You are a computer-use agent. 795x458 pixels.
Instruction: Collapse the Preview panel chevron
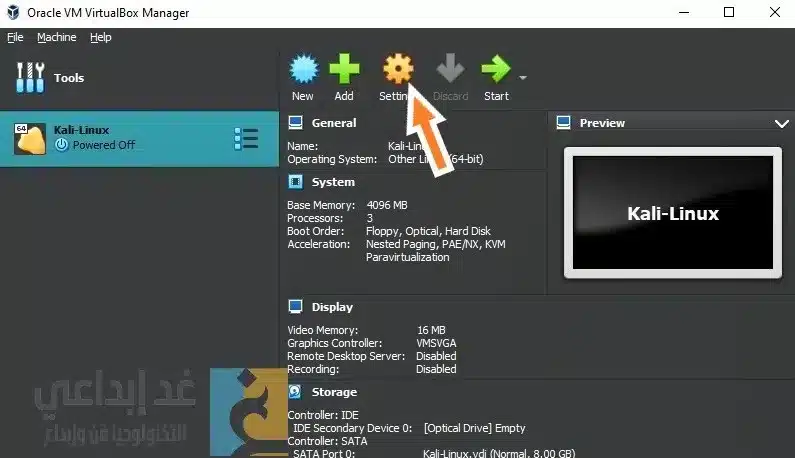point(782,123)
